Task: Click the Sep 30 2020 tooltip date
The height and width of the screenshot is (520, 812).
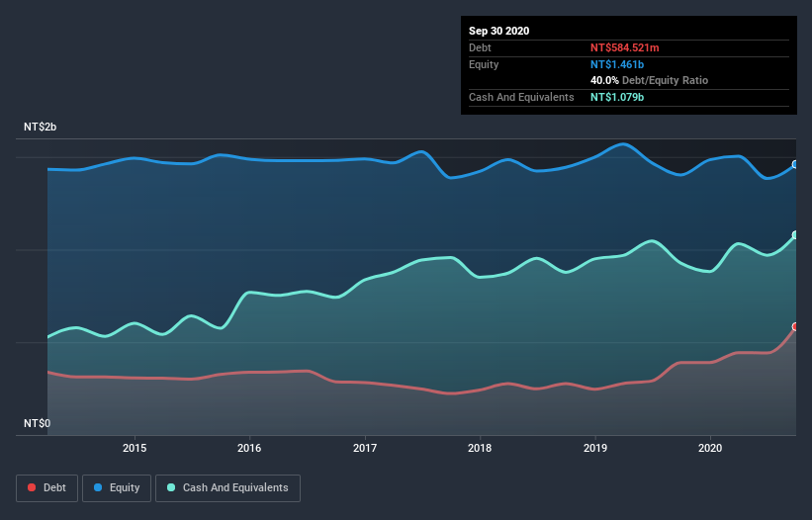Action: (498, 31)
